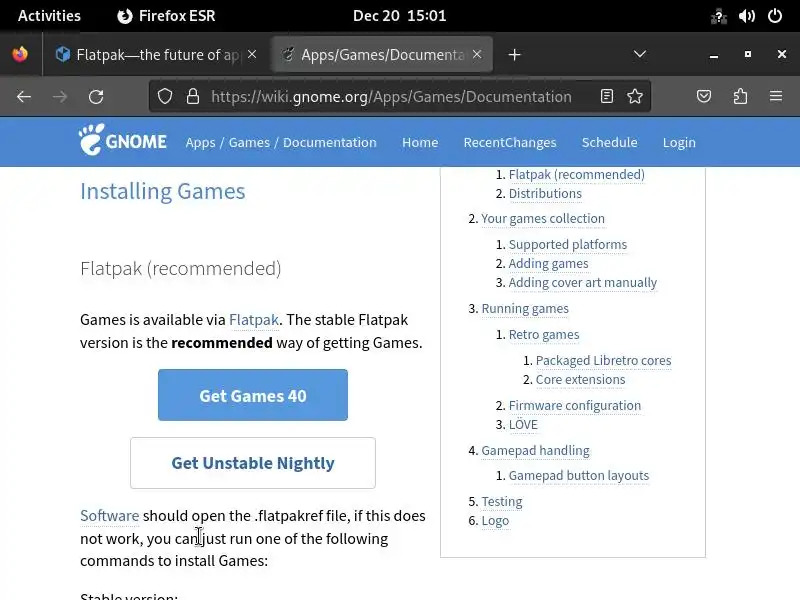List all tabs dropdown arrow
Viewport: 800px width, 600px height.
640,54
